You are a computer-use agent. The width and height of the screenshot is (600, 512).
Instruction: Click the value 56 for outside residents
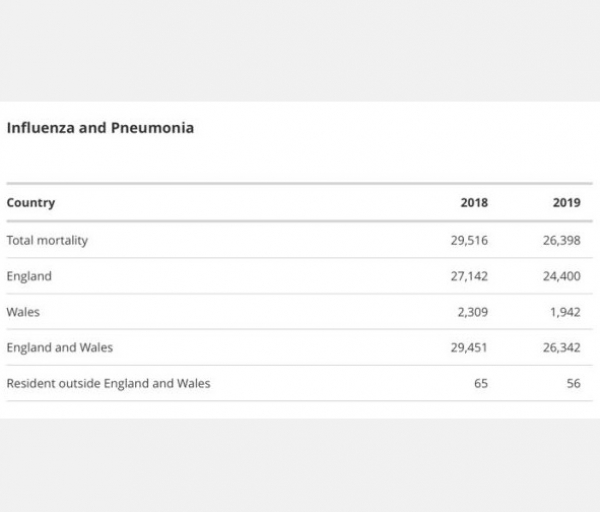click(x=574, y=383)
